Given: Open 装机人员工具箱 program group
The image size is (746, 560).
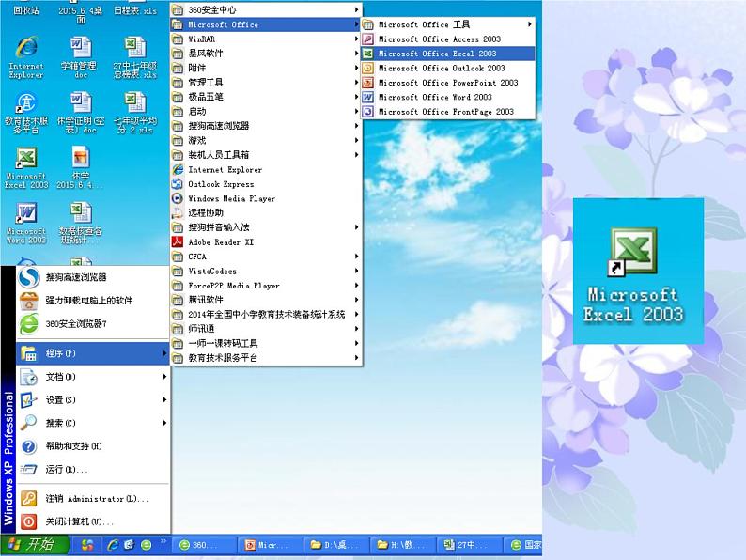Looking at the screenshot, I should tap(266, 155).
